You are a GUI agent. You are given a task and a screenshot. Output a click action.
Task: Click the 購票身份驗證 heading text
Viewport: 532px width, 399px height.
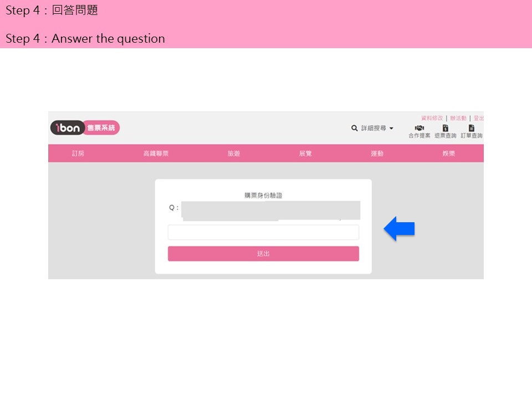[263, 196]
